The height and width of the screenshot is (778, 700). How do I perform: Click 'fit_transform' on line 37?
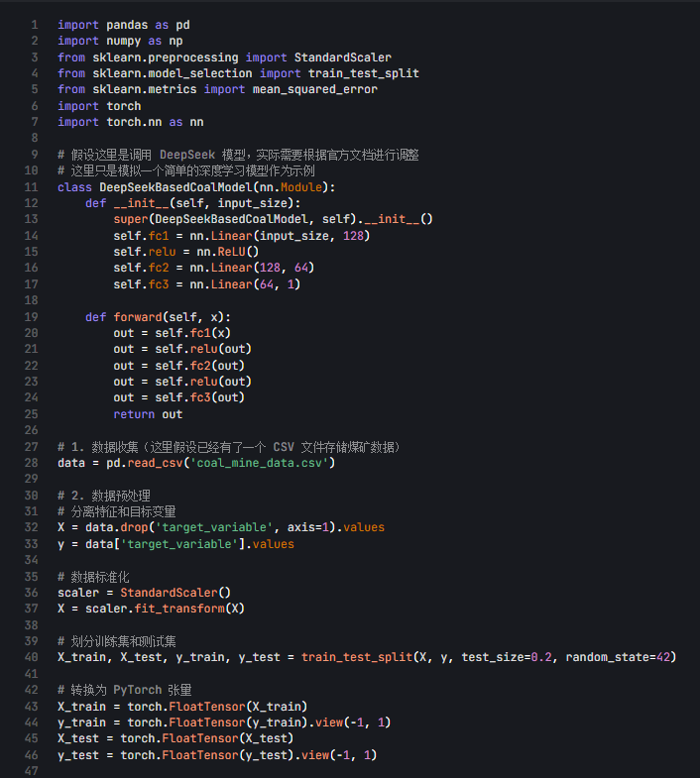coord(179,609)
